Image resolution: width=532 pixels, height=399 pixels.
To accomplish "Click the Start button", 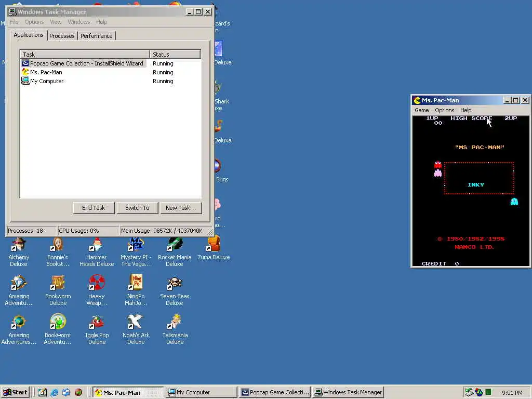I will [x=15, y=392].
